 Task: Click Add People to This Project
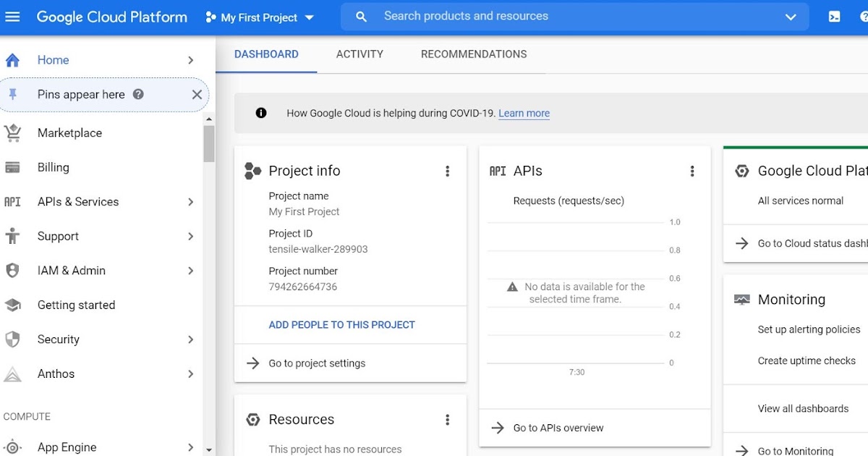[341, 325]
